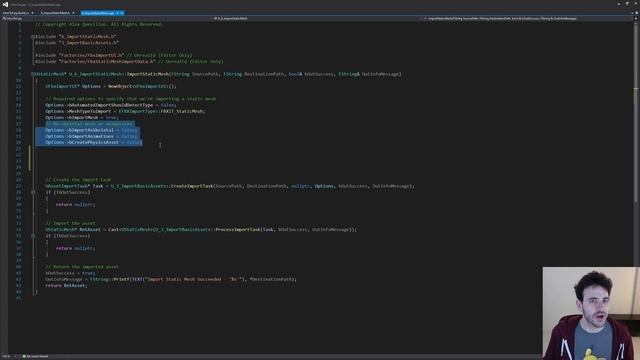Screen dimensions: 640x360
Task: Open the ImportStaticMesh member navigation dropdown
Action: [x=527, y=18]
